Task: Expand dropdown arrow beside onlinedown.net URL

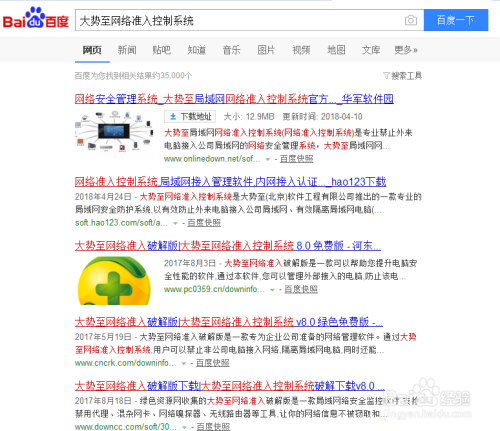Action: [x=267, y=159]
